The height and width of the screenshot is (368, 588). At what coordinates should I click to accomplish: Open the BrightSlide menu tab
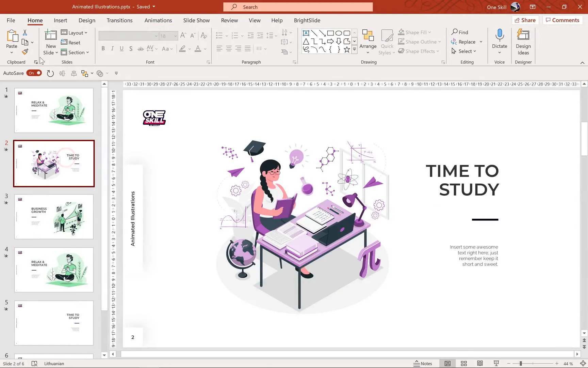point(307,20)
